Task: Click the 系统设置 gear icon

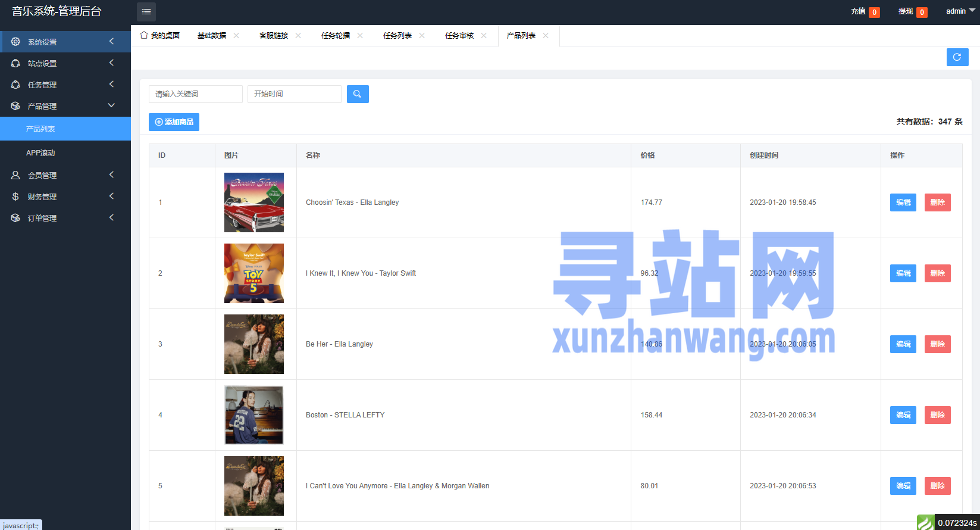Action: (x=15, y=42)
